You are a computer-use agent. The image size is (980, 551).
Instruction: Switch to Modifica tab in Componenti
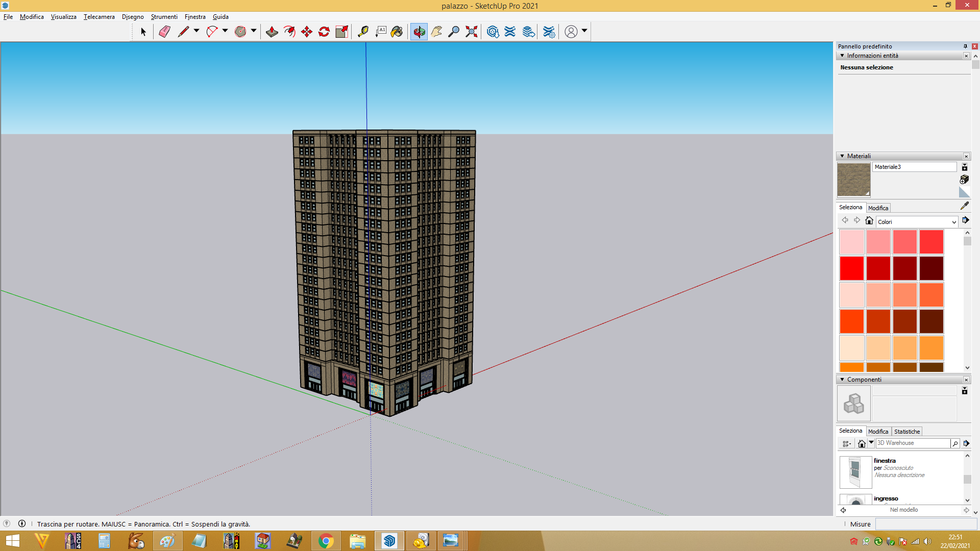pyautogui.click(x=878, y=432)
